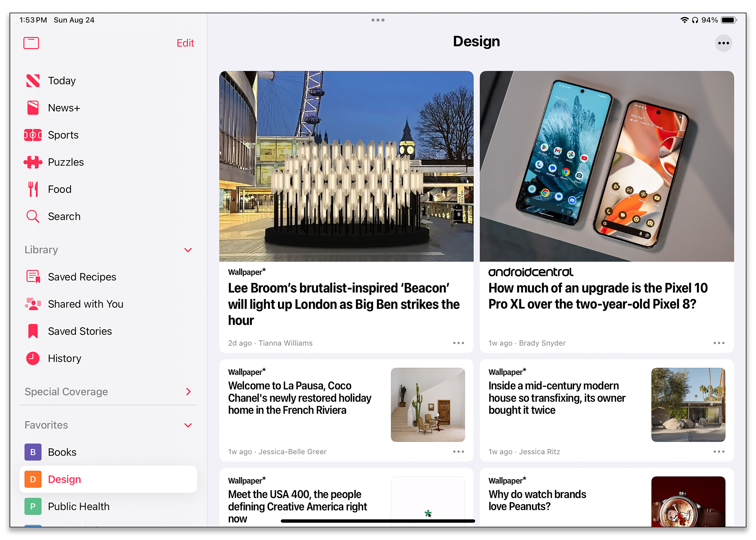Tap byline "Brady Snyder"
Image resolution: width=756 pixels, height=540 pixels.
click(542, 343)
